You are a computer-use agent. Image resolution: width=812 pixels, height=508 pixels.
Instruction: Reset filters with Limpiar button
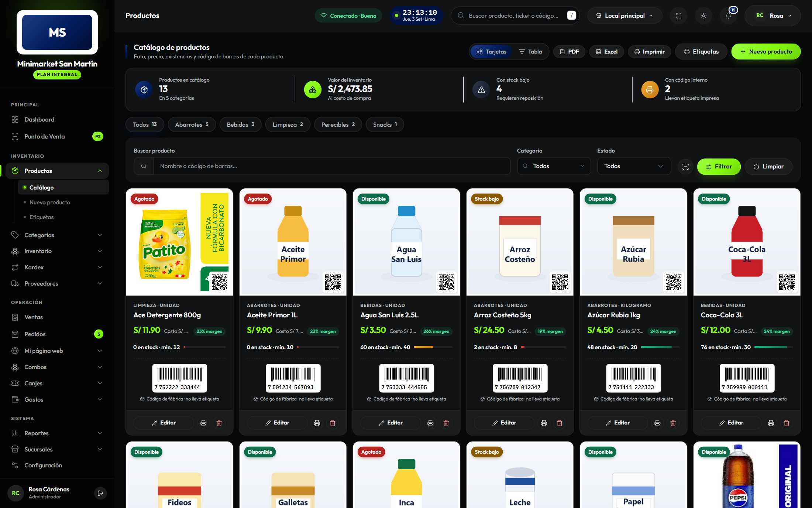(768, 167)
